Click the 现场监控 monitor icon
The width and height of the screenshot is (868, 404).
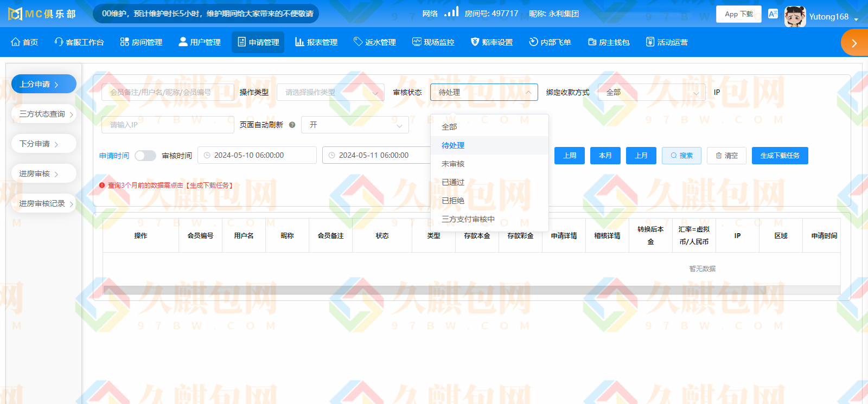pos(417,42)
